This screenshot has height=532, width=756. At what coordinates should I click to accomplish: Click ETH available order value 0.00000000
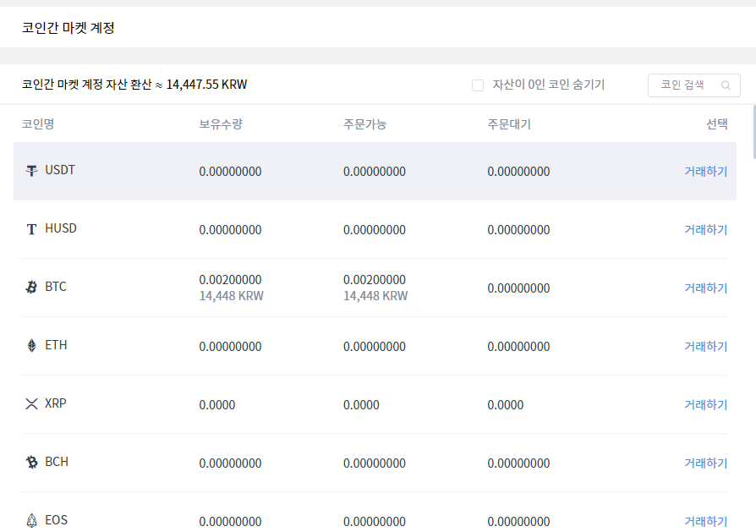point(375,346)
